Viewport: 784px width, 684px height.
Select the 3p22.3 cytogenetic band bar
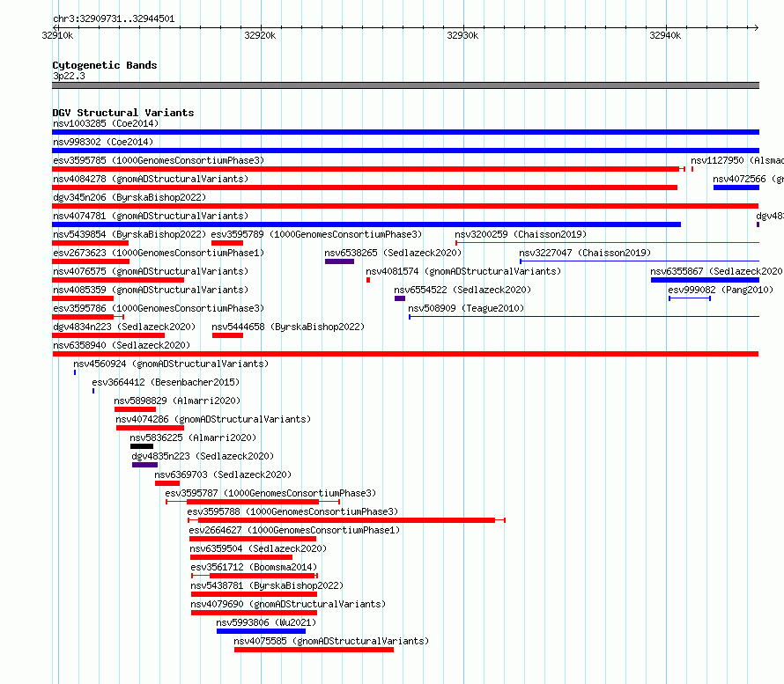point(405,85)
